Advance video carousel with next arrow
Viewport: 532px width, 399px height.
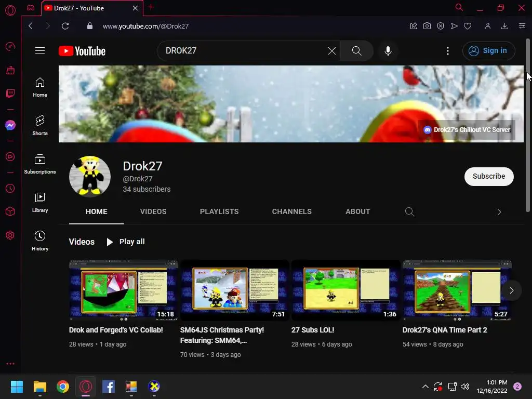click(511, 290)
